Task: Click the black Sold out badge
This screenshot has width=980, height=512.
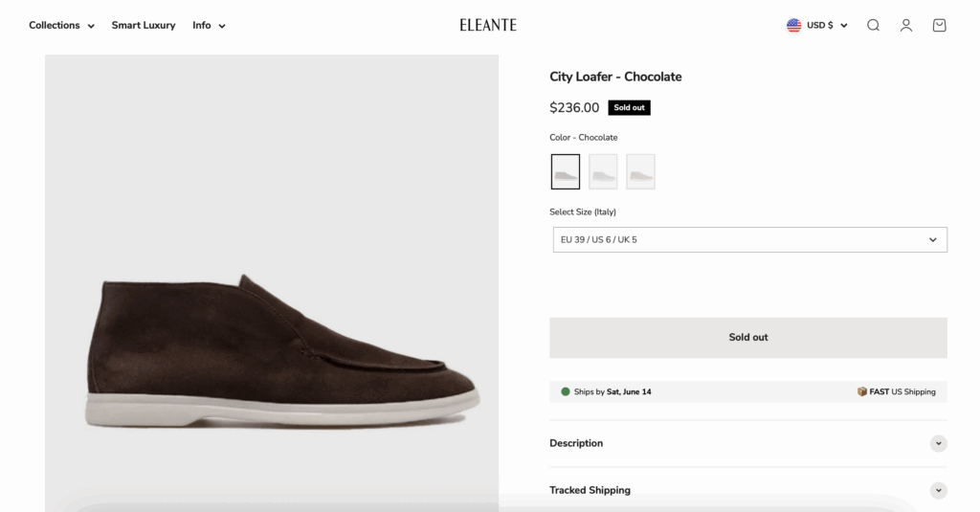Action: (629, 108)
